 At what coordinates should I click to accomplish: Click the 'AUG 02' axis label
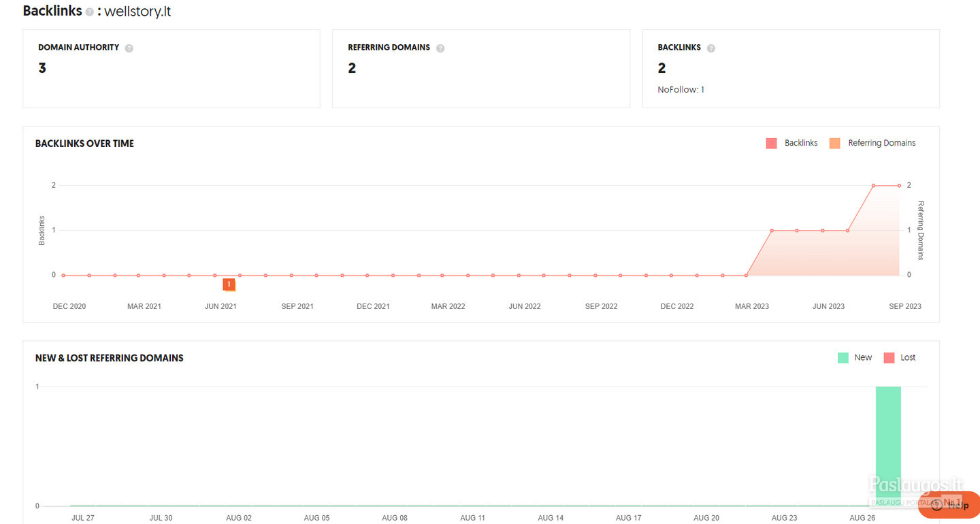pyautogui.click(x=239, y=518)
